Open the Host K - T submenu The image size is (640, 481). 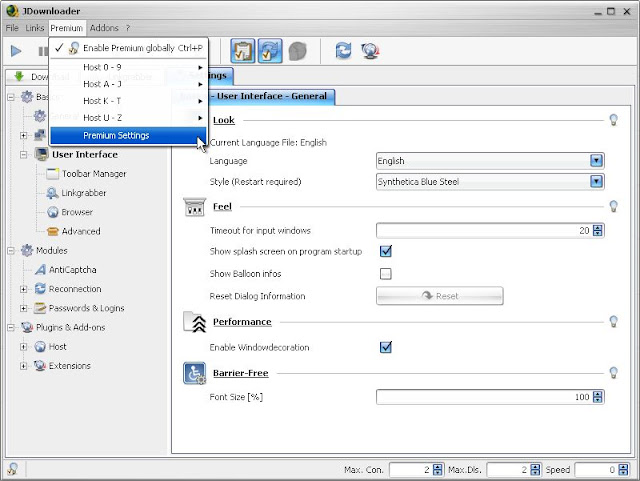[129, 100]
